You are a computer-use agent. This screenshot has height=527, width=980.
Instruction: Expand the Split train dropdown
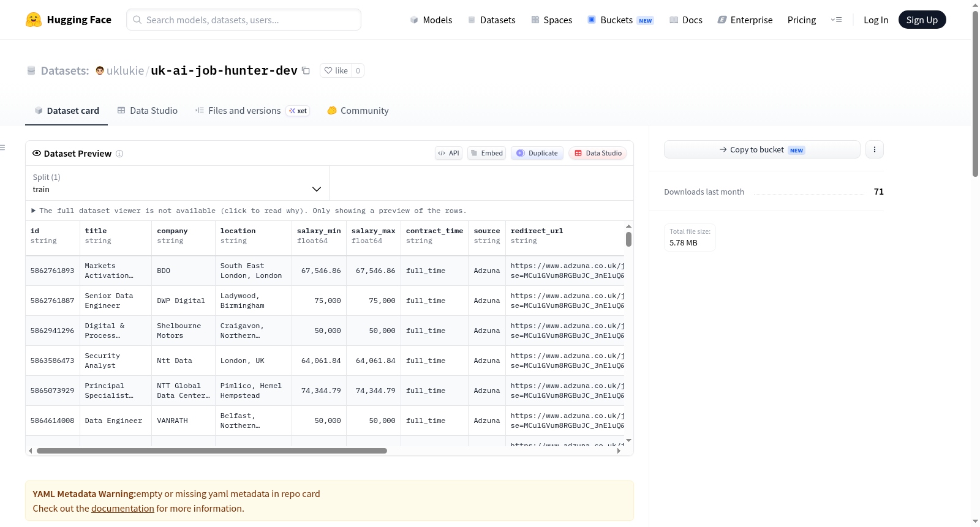coord(178,183)
